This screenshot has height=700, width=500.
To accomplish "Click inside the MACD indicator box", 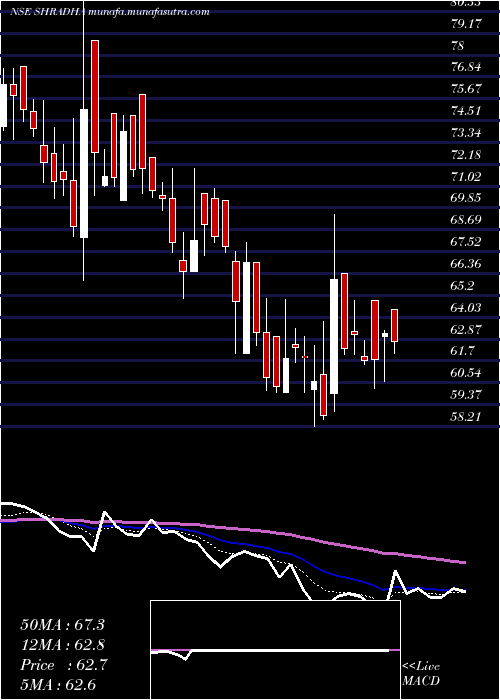I will coord(275,650).
